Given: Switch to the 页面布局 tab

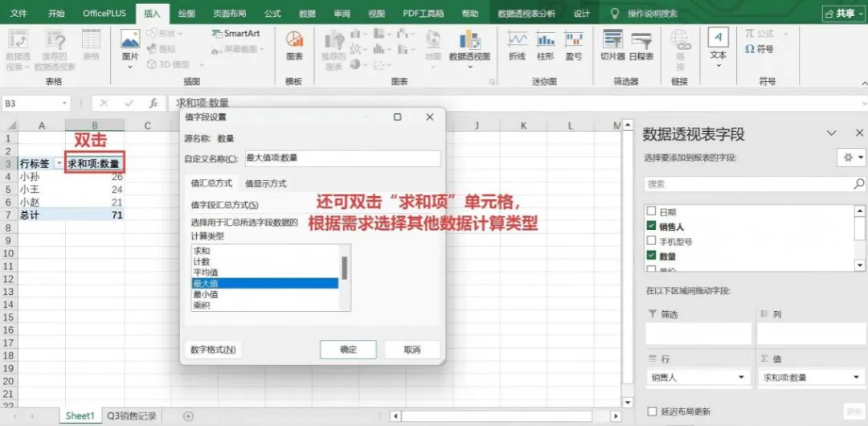Looking at the screenshot, I should tap(230, 14).
